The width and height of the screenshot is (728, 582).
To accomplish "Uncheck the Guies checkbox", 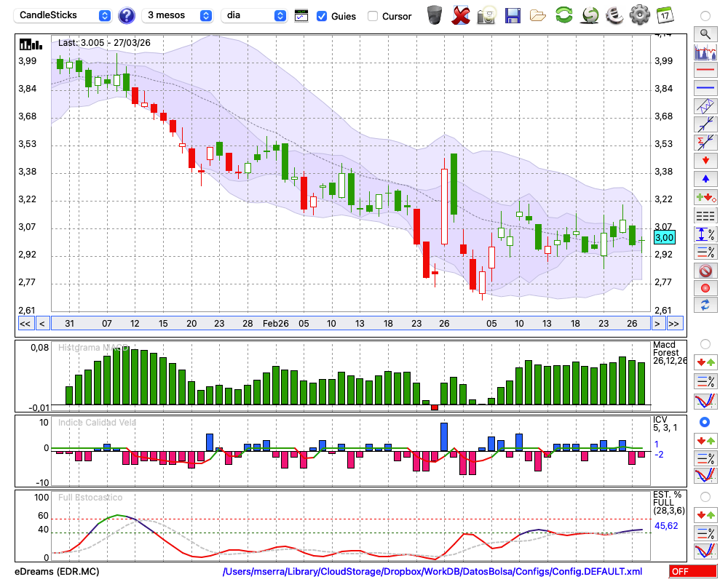I will pos(322,16).
